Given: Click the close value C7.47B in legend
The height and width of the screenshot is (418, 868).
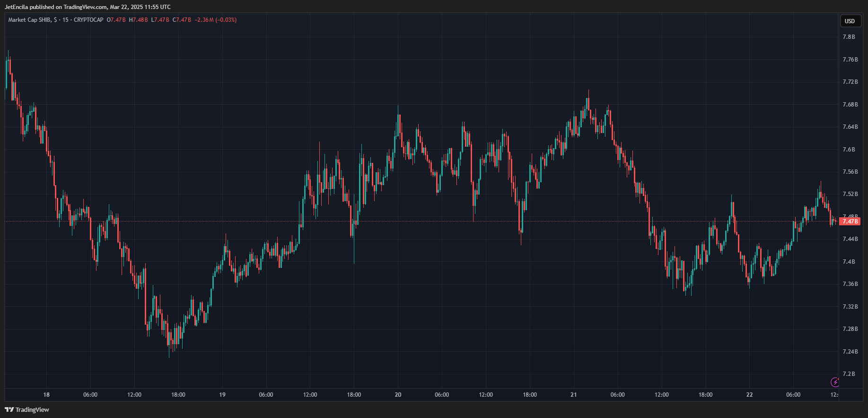Looking at the screenshot, I should point(182,20).
